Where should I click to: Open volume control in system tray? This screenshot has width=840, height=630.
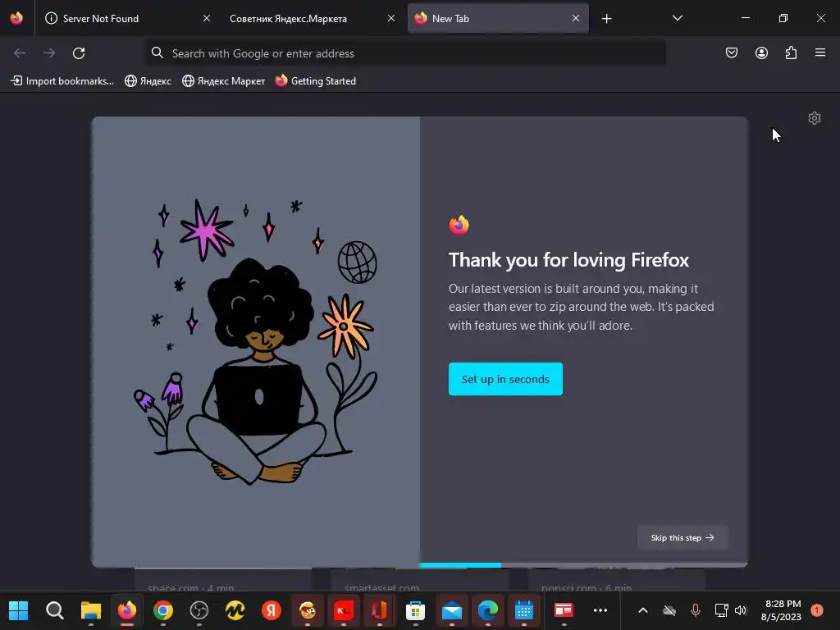(x=741, y=610)
